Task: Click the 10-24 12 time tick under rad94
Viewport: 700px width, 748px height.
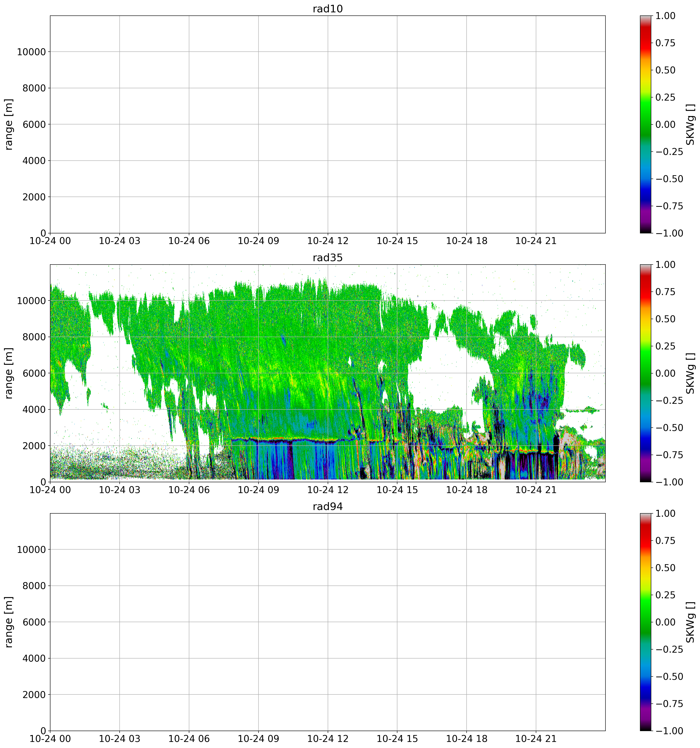Action: pyautogui.click(x=328, y=739)
